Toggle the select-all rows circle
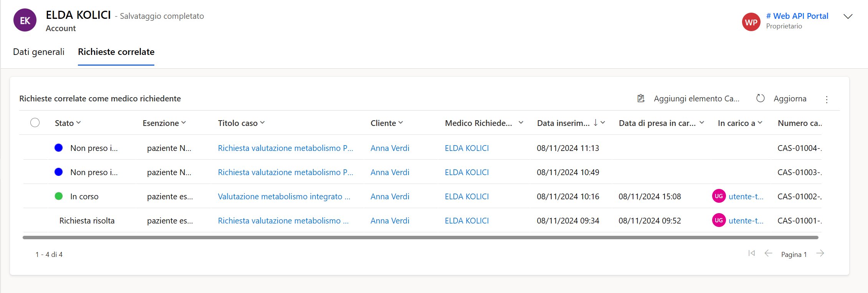Viewport: 868px width, 293px height. pos(35,123)
